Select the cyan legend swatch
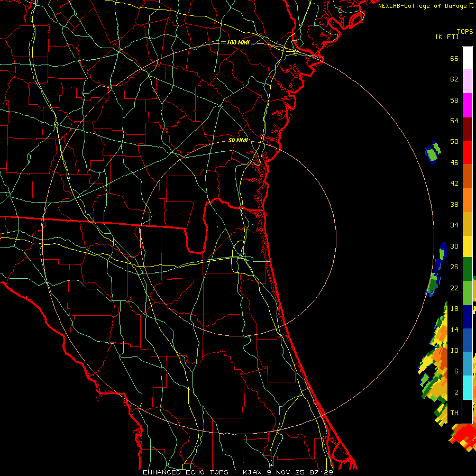The width and height of the screenshot is (476, 476). pyautogui.click(x=467, y=388)
